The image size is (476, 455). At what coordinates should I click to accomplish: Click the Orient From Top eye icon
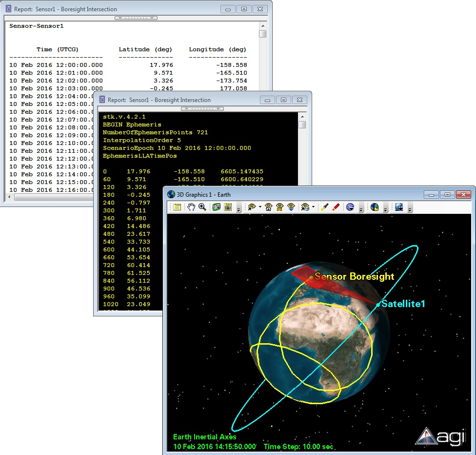(x=291, y=207)
